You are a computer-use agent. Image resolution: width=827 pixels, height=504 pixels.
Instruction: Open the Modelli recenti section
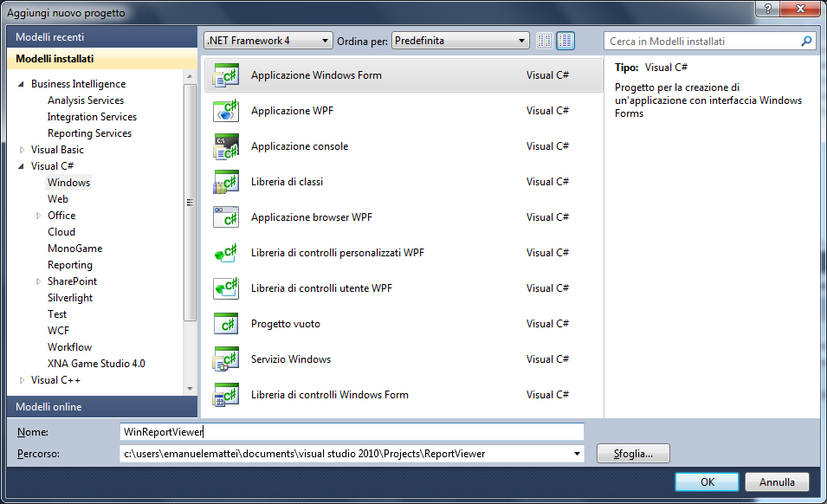(x=102, y=37)
